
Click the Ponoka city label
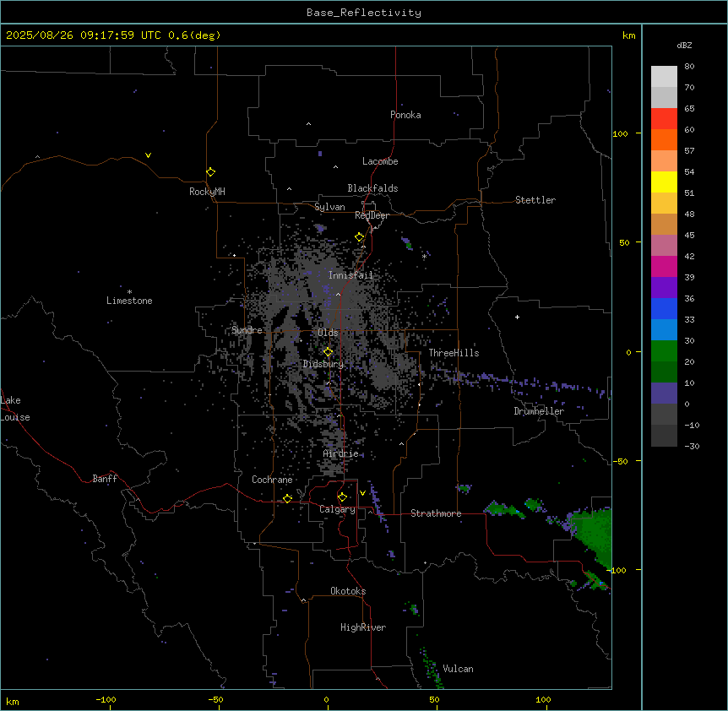pos(405,115)
